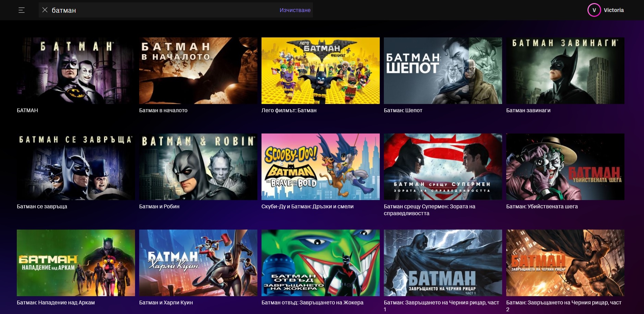Open the Батман срещу Супермен poster
The height and width of the screenshot is (314, 644).
coord(443,167)
